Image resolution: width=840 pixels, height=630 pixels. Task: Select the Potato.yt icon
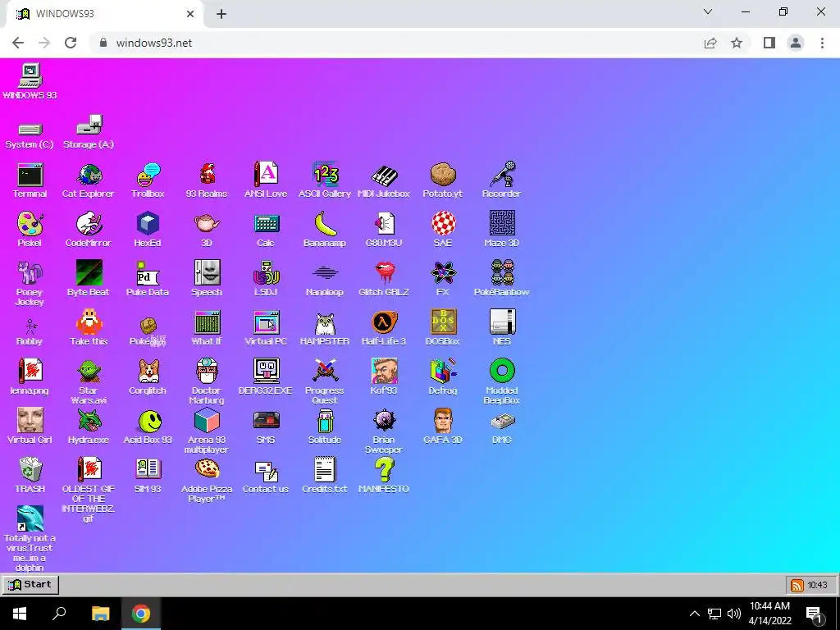tap(443, 176)
